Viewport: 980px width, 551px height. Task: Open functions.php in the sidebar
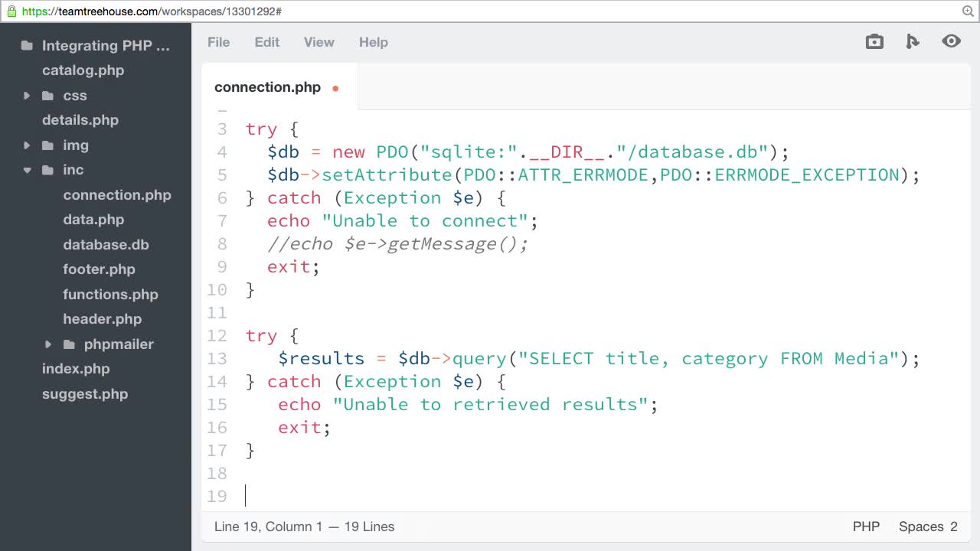tap(110, 295)
